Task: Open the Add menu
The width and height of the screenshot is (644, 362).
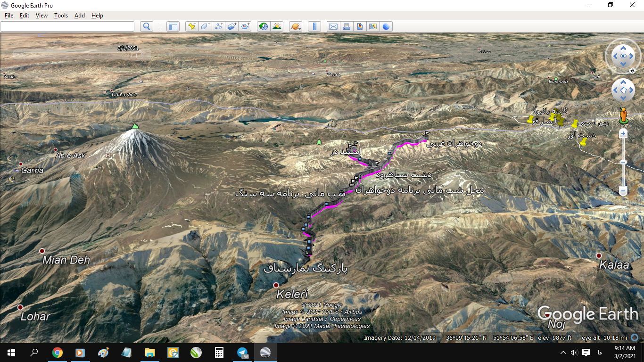Action: [80, 16]
